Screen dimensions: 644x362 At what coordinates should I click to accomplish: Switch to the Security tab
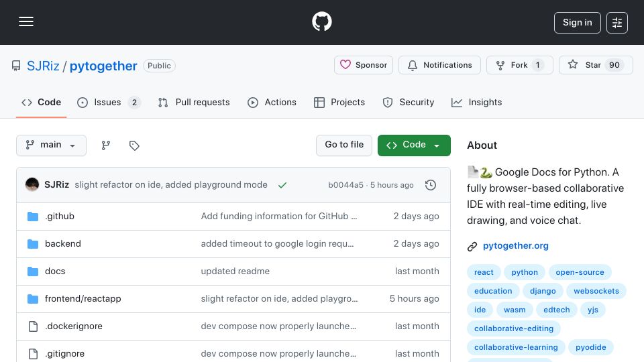point(409,102)
